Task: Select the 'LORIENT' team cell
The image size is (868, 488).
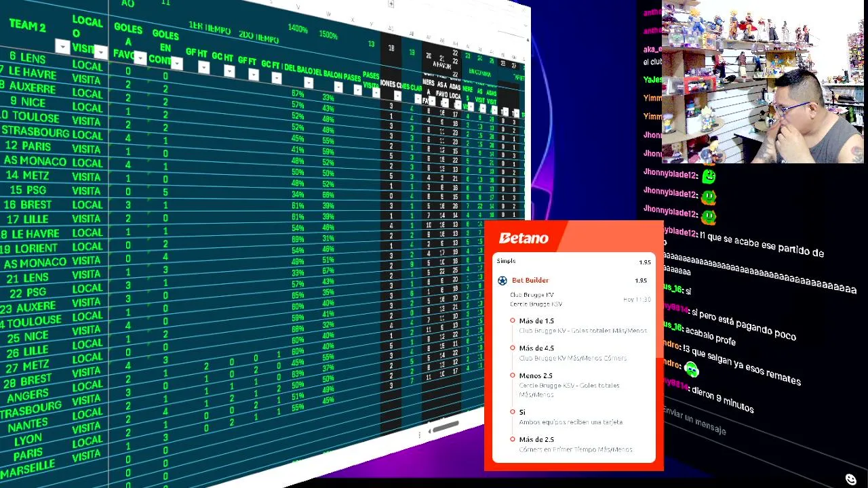Action: coord(35,249)
